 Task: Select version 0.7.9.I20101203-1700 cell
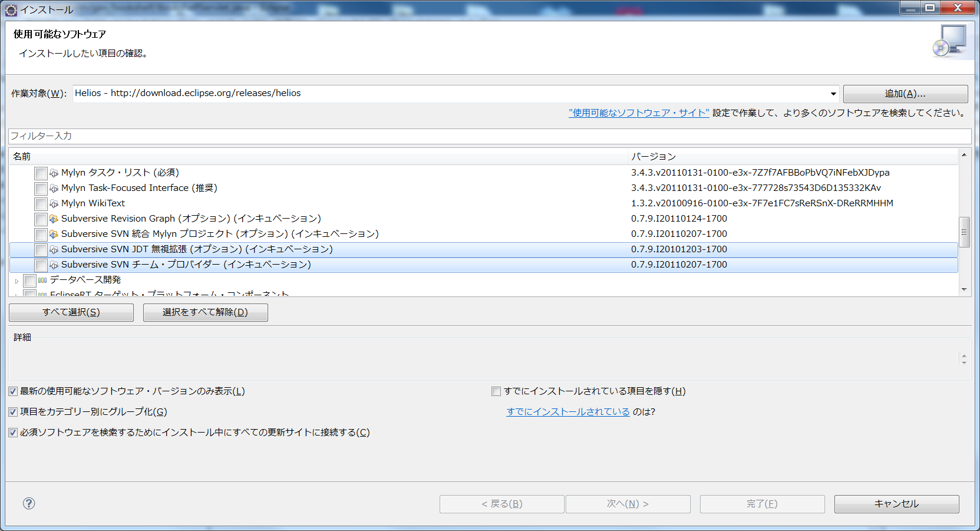pyautogui.click(x=679, y=249)
